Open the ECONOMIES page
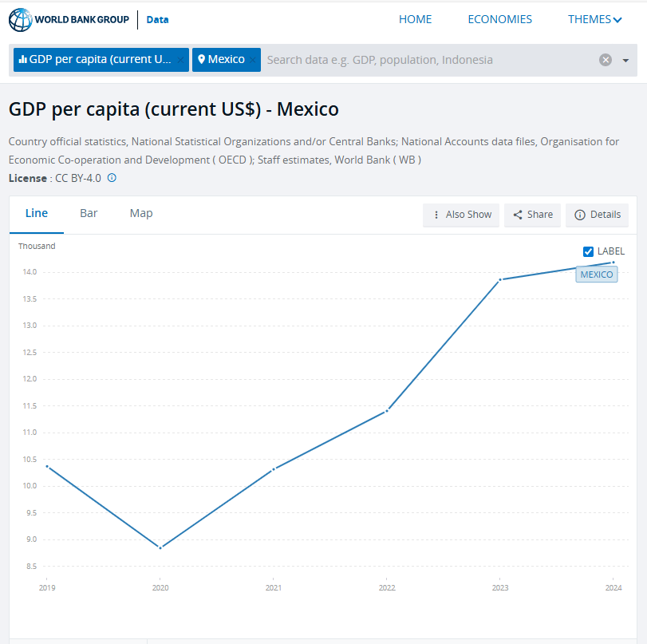This screenshot has width=647, height=644. [x=499, y=19]
